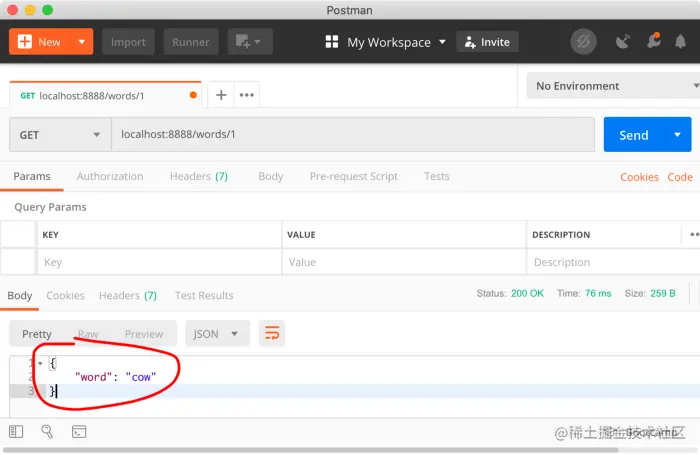Click the Cookies link on right
The height and width of the screenshot is (455, 700).
click(x=639, y=177)
